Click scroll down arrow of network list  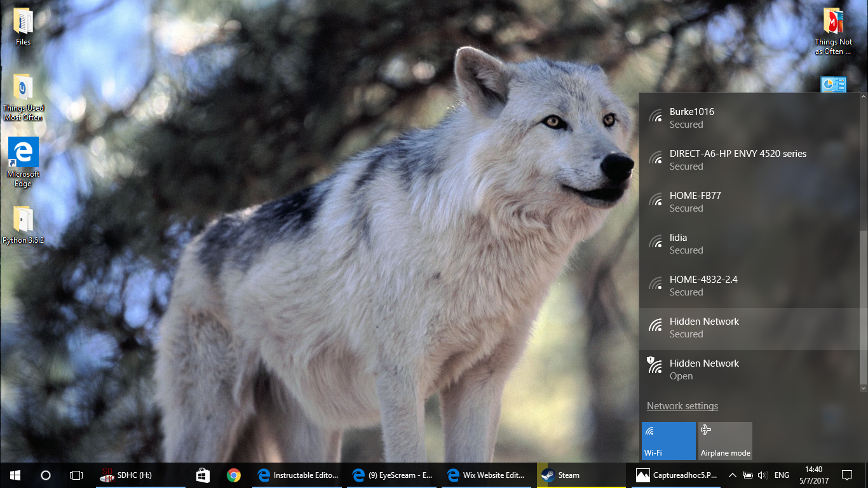863,388
